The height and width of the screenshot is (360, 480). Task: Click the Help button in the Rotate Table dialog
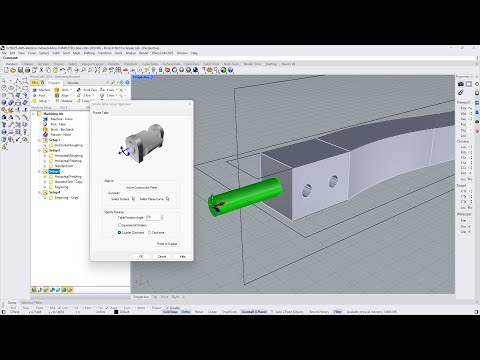tap(182, 256)
